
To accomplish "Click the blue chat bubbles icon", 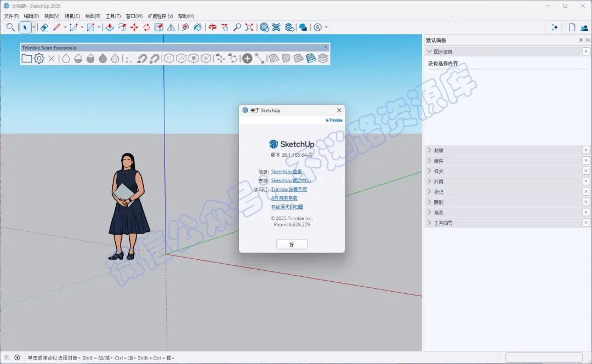I will tap(303, 27).
